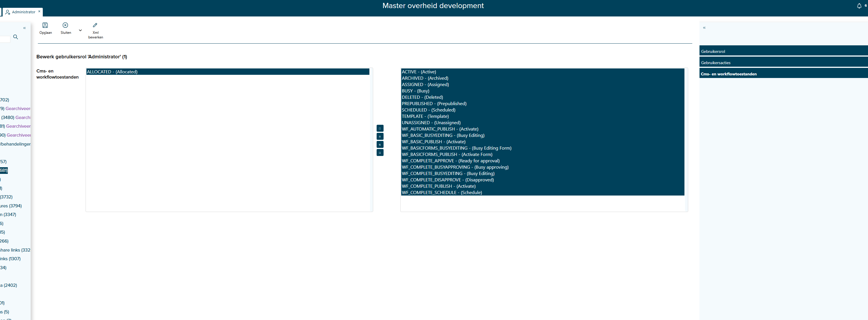Image resolution: width=868 pixels, height=320 pixels.
Task: Open the notifications bell
Action: pos(859,6)
